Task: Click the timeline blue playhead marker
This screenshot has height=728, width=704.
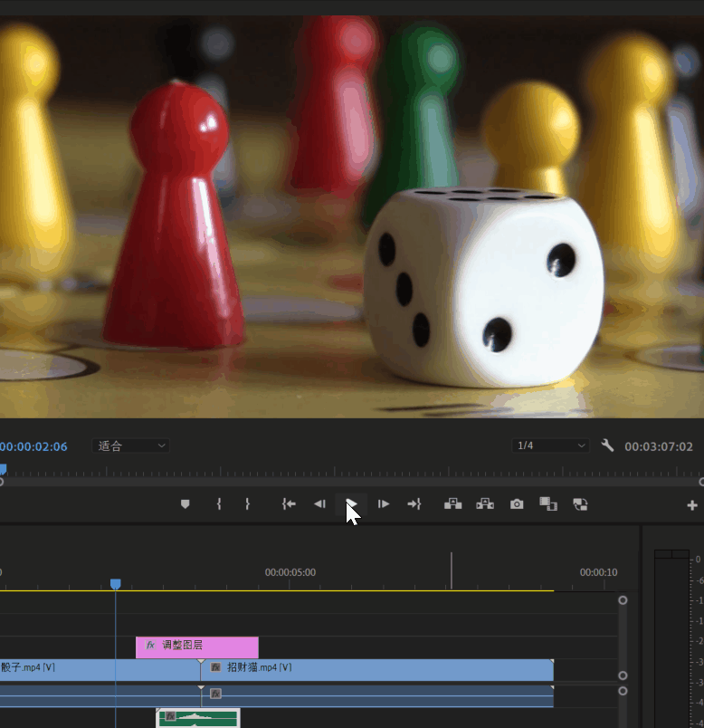Action: [x=116, y=584]
